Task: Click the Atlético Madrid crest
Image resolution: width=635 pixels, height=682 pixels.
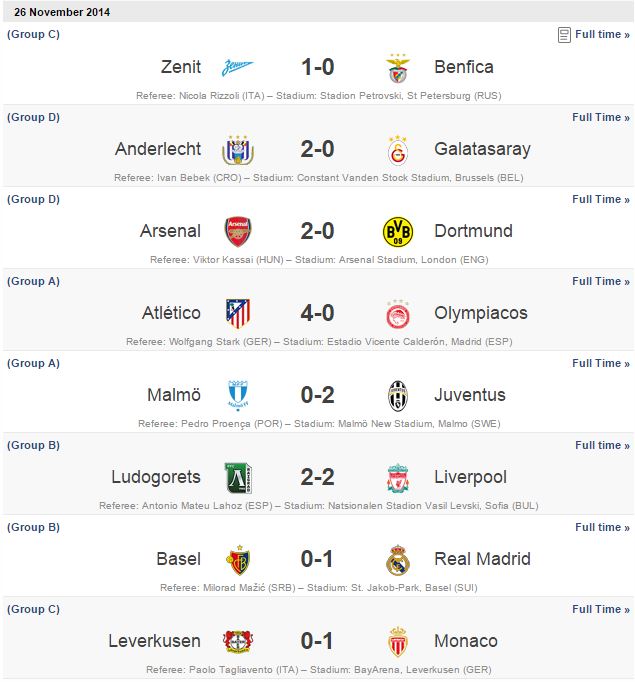Action: point(237,314)
